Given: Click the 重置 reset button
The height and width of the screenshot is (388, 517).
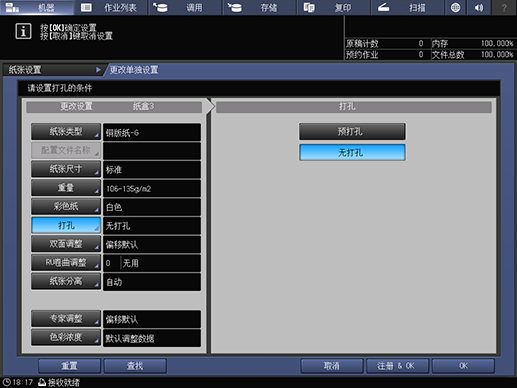Looking at the screenshot, I should click(69, 366).
